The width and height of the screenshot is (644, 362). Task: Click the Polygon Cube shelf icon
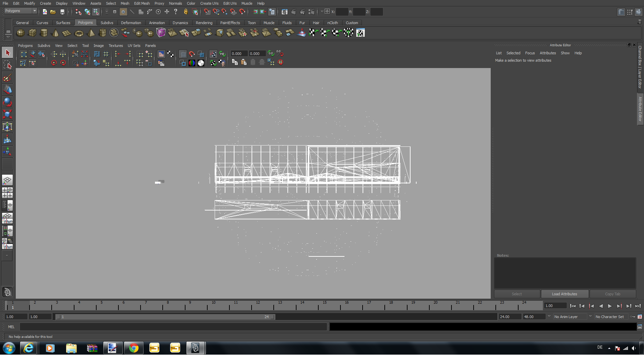pos(32,33)
